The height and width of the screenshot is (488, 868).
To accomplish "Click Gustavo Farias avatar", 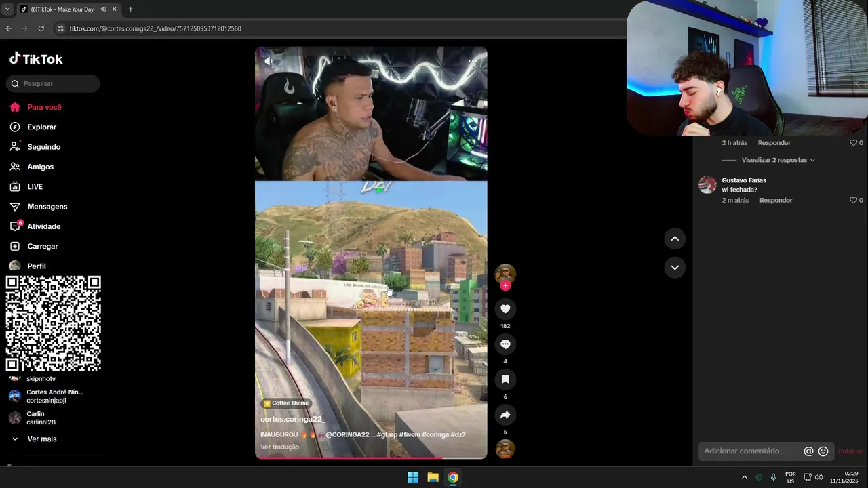I will coord(707,185).
